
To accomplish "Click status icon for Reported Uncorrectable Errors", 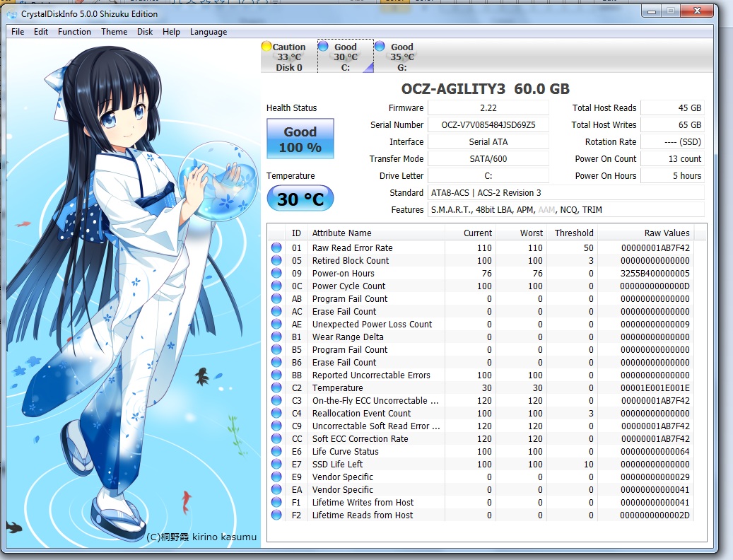I will [x=276, y=375].
